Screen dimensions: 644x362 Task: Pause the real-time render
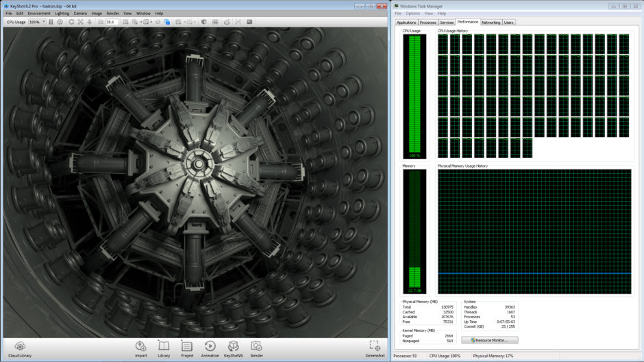51,22
